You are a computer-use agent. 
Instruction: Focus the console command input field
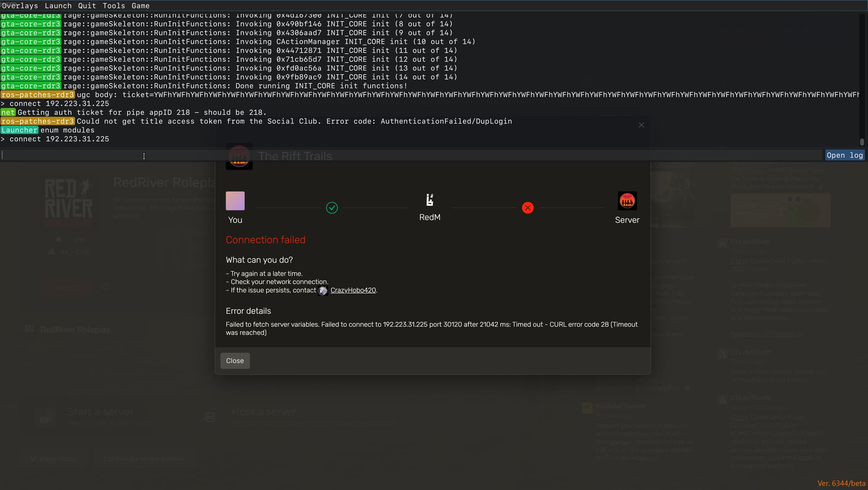(407, 155)
